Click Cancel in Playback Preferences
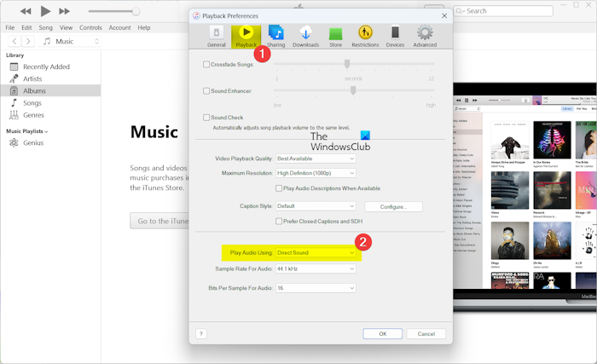The image size is (597, 364). coord(426,334)
